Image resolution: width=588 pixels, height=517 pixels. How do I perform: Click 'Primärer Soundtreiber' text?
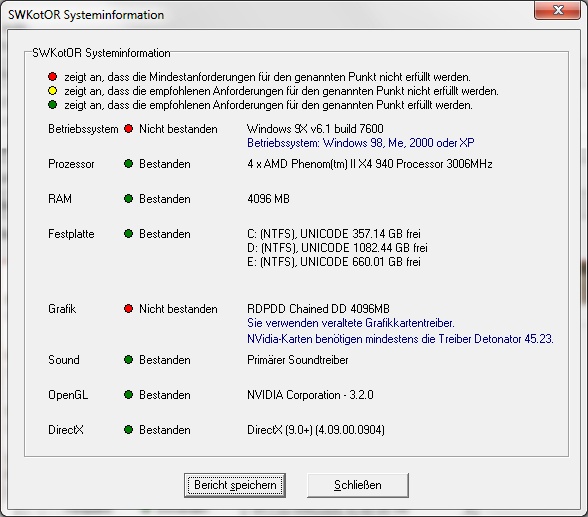coord(298,360)
